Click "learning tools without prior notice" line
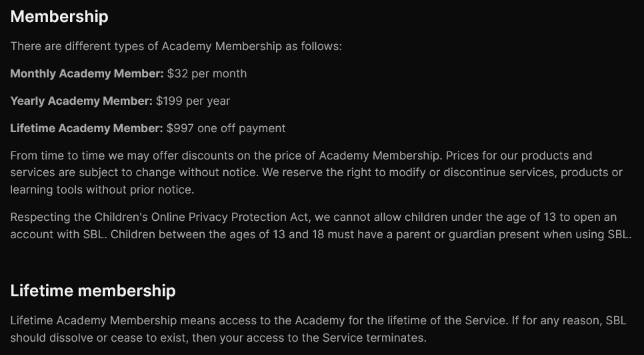This screenshot has width=644, height=355. pyautogui.click(x=102, y=190)
